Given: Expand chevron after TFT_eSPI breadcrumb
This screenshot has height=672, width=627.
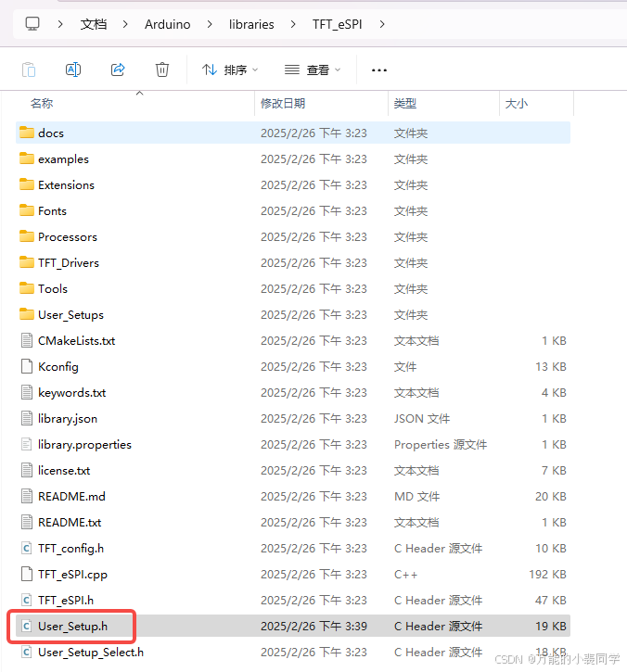Looking at the screenshot, I should tap(382, 24).
